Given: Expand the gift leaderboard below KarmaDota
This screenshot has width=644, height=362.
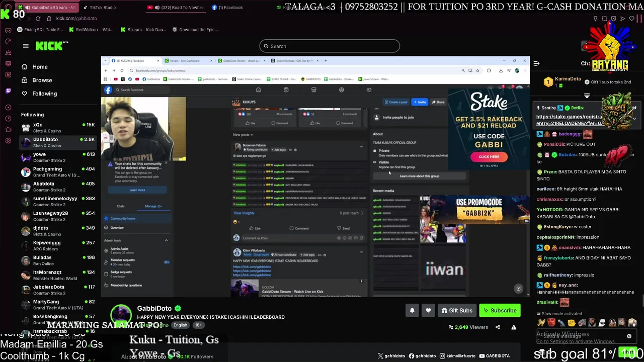Looking at the screenshot, I should (587, 96).
